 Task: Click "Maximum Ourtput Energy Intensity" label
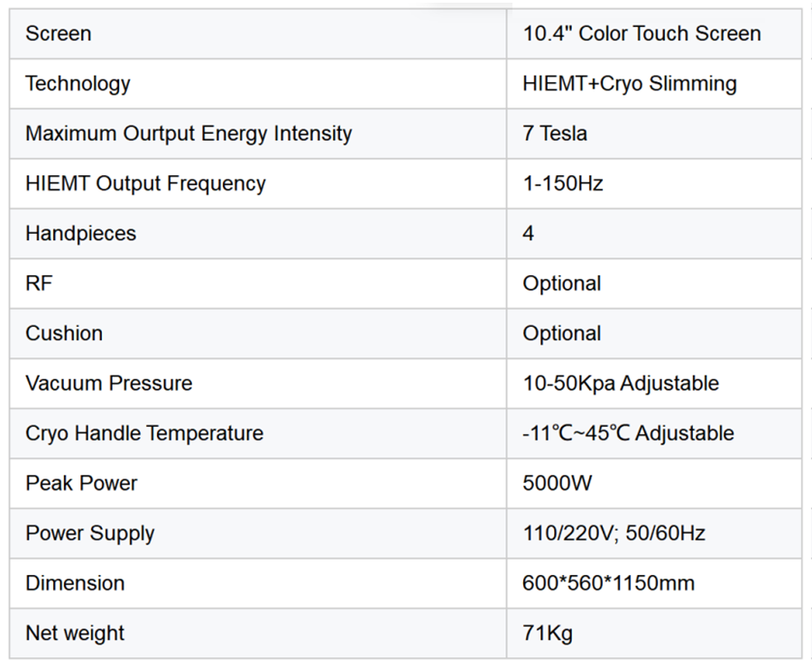tap(189, 134)
